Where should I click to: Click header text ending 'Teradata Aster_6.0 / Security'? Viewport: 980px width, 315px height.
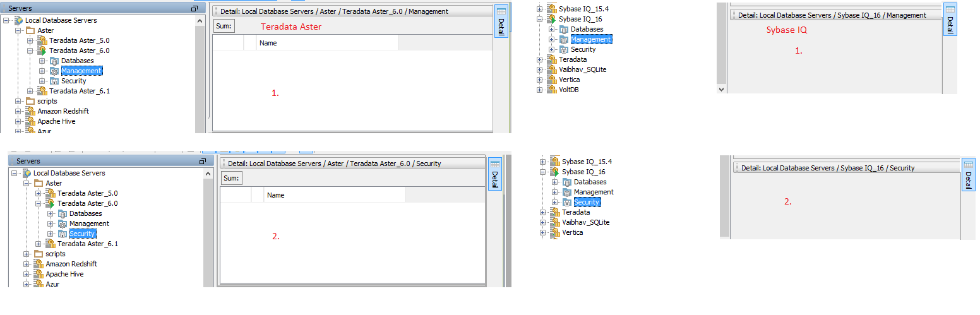click(334, 163)
